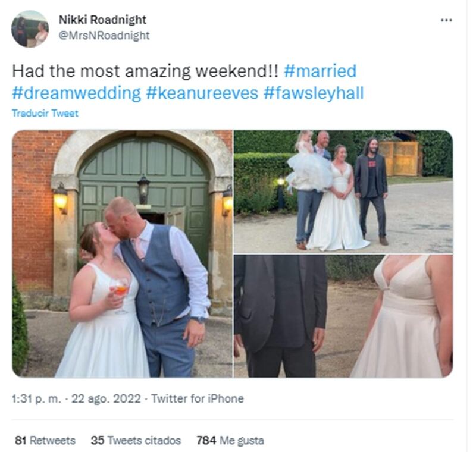View the 784 Me gusta list
This screenshot has width=476, height=452.
click(x=230, y=440)
